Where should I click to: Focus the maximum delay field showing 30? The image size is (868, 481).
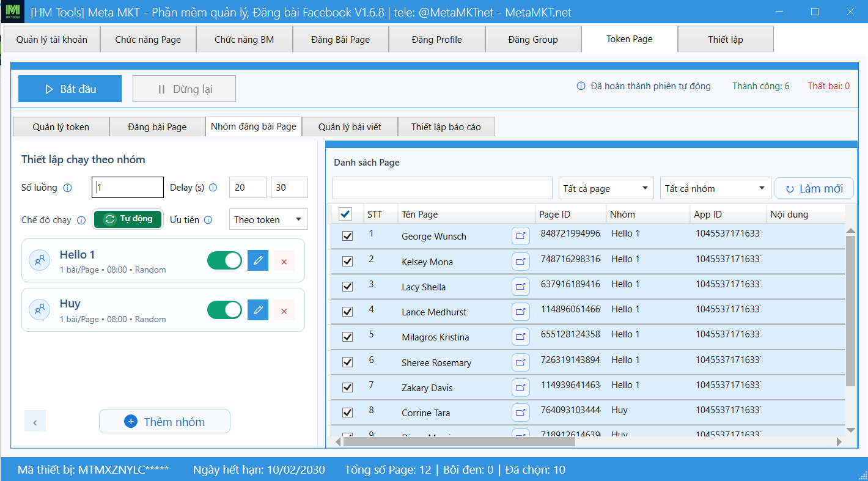(289, 188)
